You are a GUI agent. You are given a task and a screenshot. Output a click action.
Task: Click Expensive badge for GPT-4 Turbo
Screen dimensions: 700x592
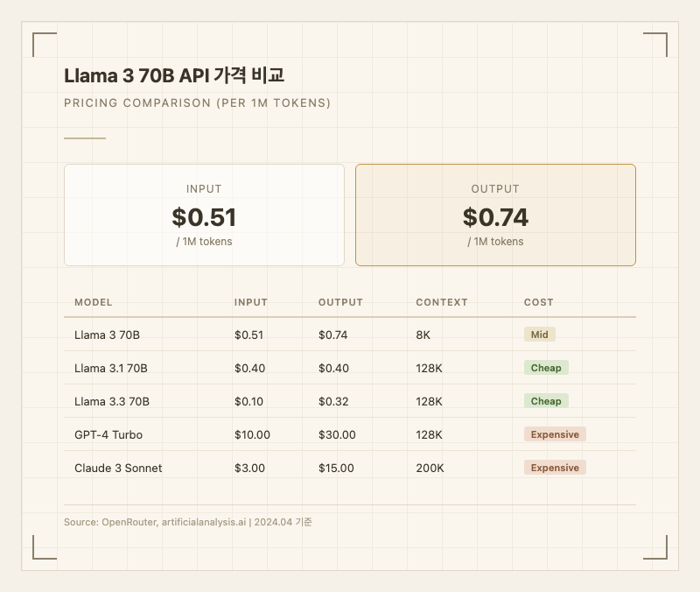555,434
